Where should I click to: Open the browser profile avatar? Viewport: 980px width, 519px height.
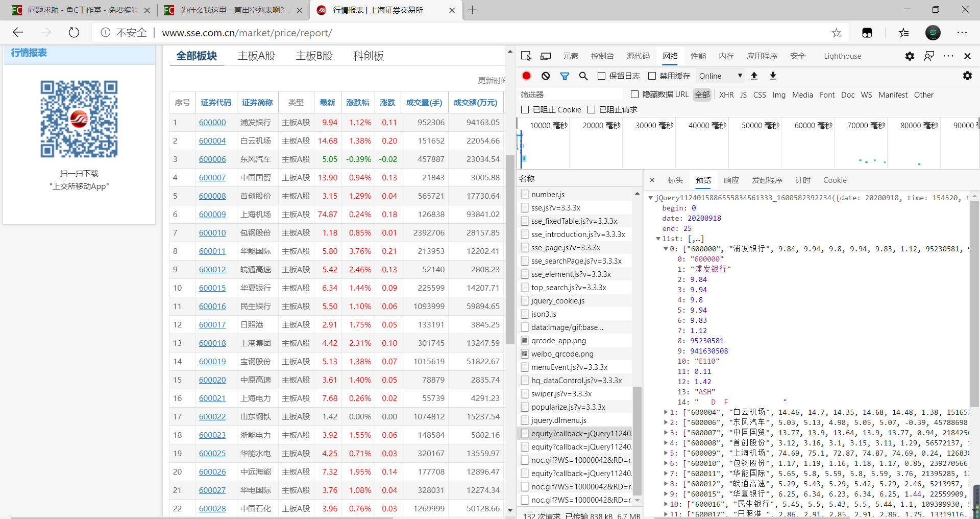(933, 33)
